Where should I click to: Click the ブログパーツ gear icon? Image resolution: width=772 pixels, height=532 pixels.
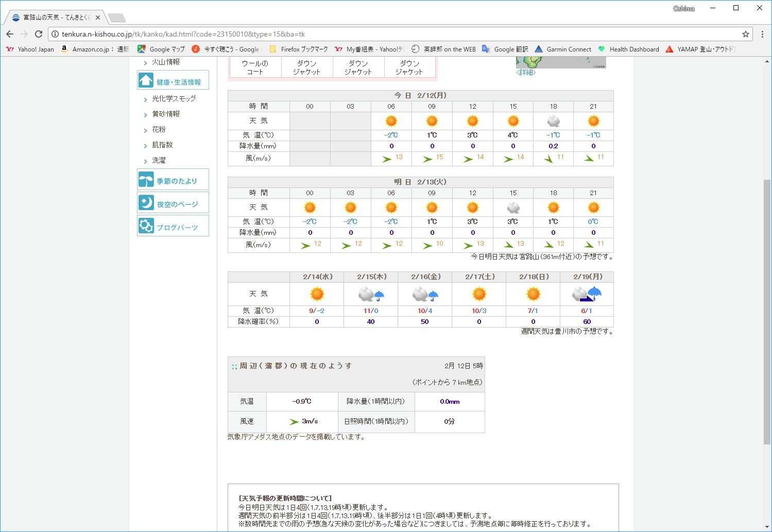[x=146, y=226]
